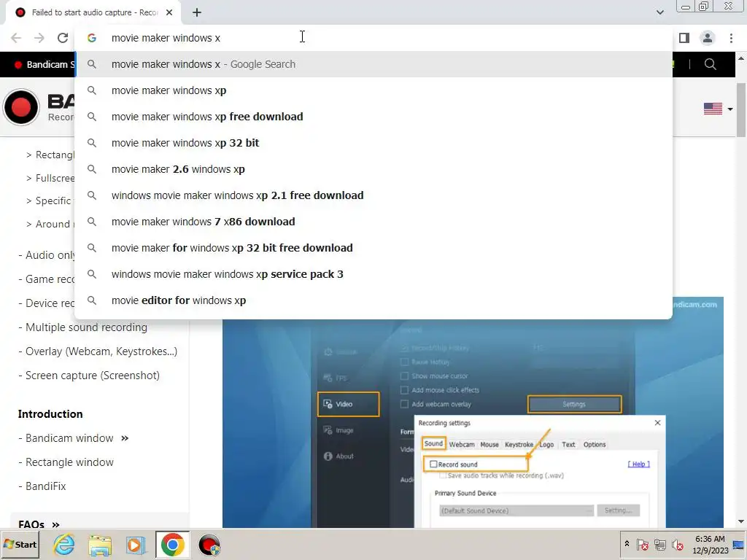Choose 'movie editor for windows xp' suggestion
Viewport: 747px width, 560px height.
[x=374, y=300]
